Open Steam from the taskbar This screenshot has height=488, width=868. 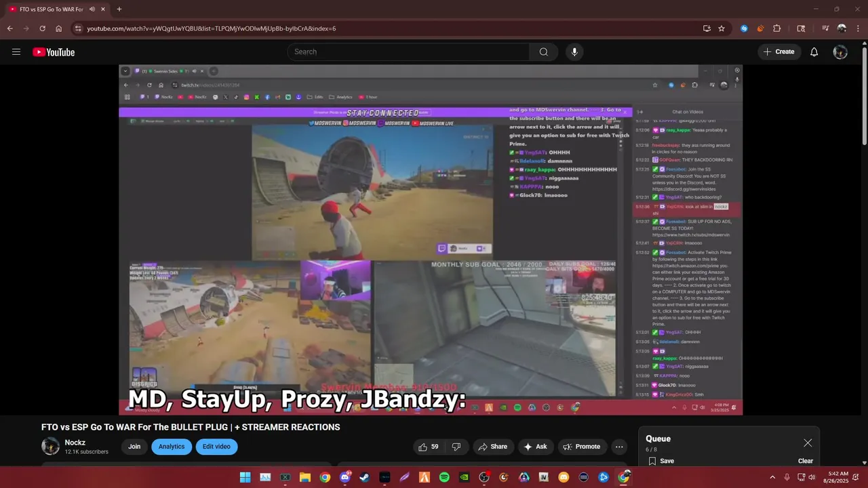[x=365, y=477]
